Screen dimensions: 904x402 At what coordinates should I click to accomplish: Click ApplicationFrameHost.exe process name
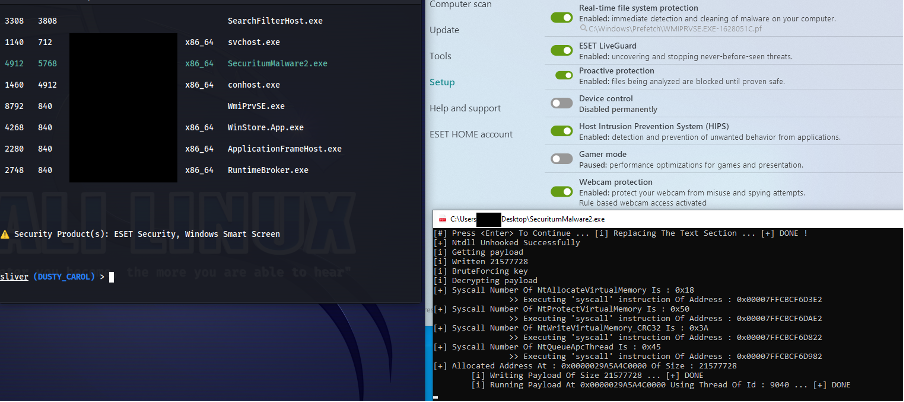coord(285,149)
